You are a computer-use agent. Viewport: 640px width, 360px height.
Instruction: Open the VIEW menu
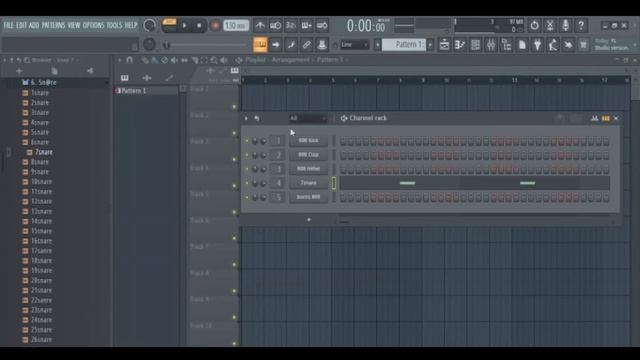pos(74,25)
